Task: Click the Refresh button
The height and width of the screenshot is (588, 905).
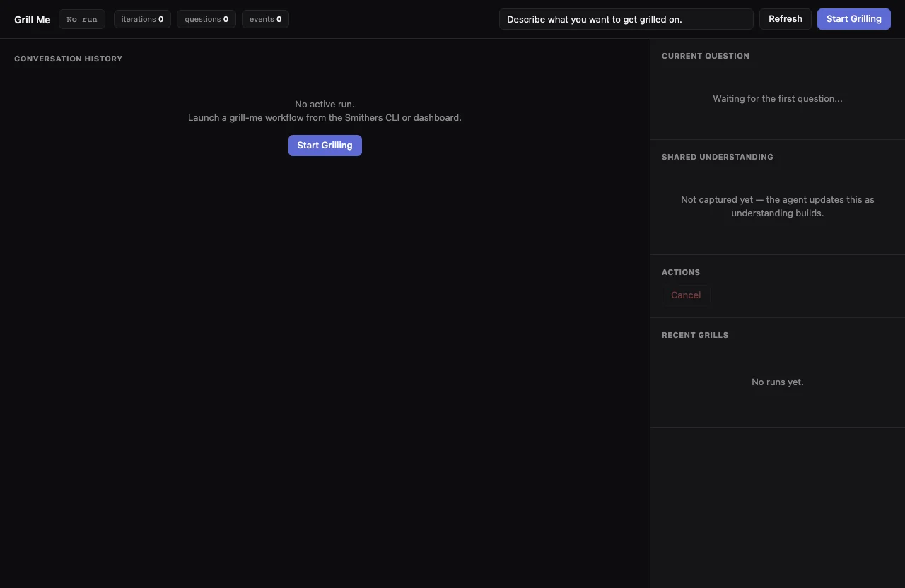Action: 785,19
